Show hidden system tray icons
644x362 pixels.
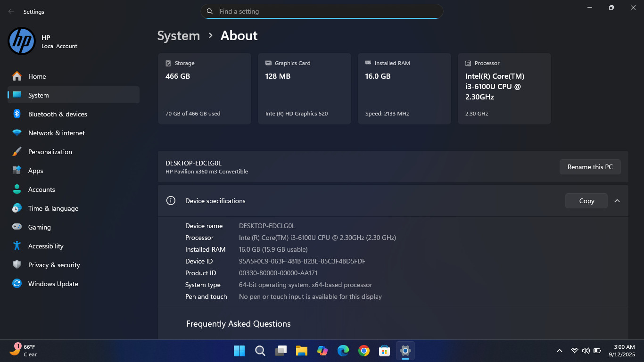560,351
